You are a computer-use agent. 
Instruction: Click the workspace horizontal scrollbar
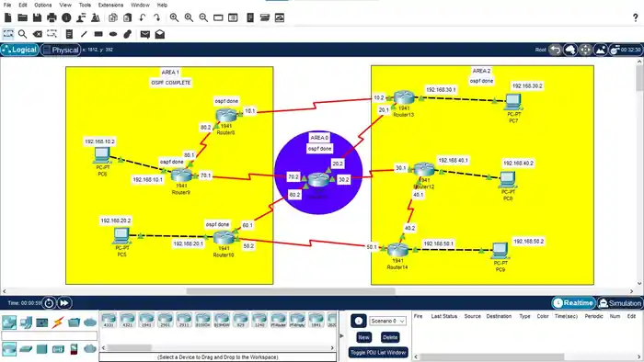pos(291,291)
